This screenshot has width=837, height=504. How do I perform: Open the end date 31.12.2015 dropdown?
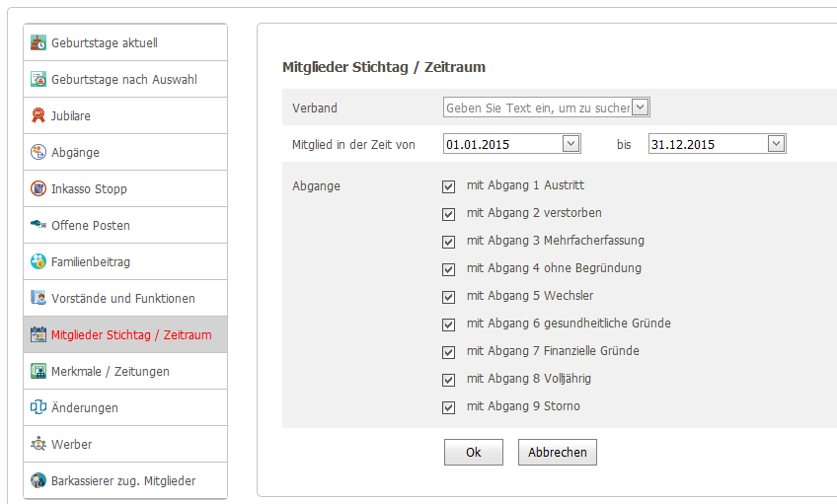click(x=776, y=143)
